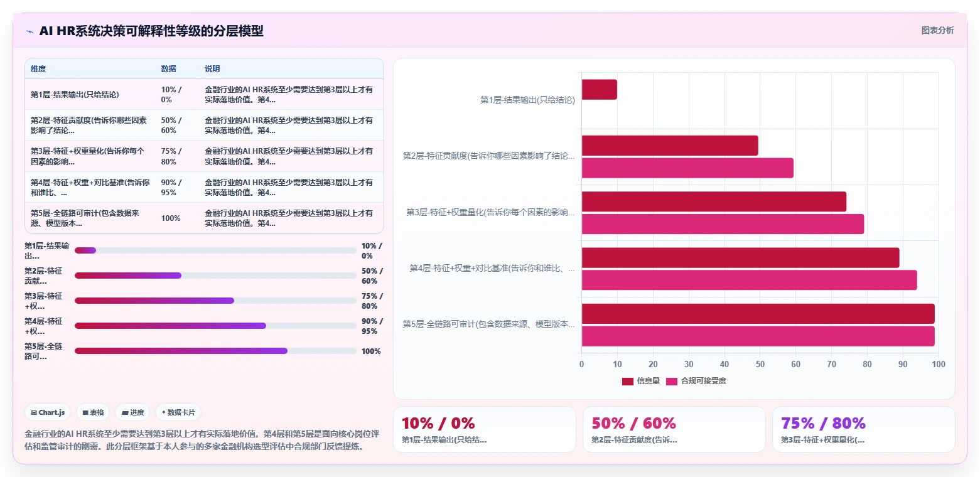
Task: Click the footnote paragraph starting 金融行业的AI HR系统
Action: [x=202, y=441]
